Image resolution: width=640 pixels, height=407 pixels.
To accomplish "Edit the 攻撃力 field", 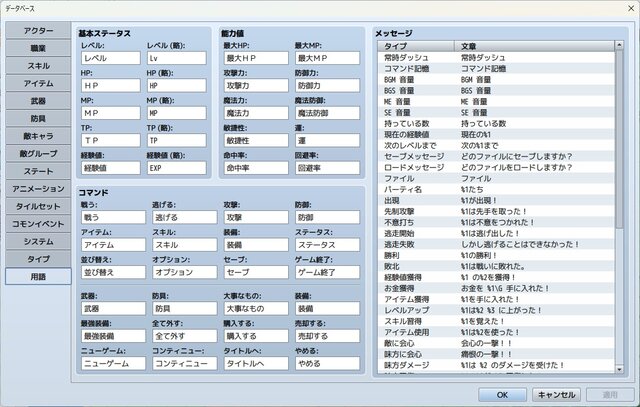I will point(256,85).
